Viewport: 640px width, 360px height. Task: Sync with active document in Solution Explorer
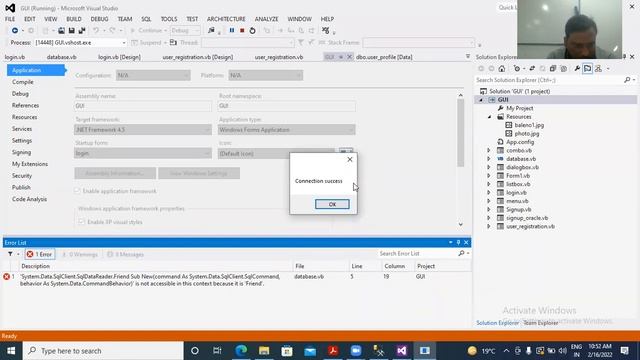(532, 69)
